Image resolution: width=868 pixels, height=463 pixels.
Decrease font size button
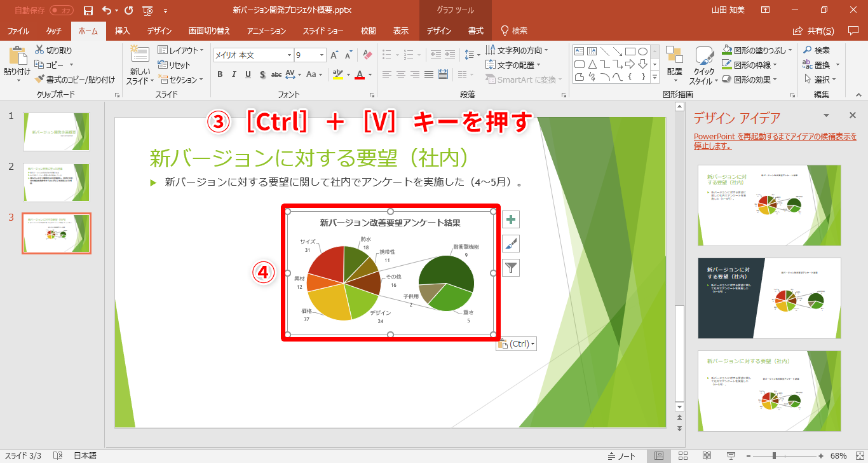(x=349, y=55)
